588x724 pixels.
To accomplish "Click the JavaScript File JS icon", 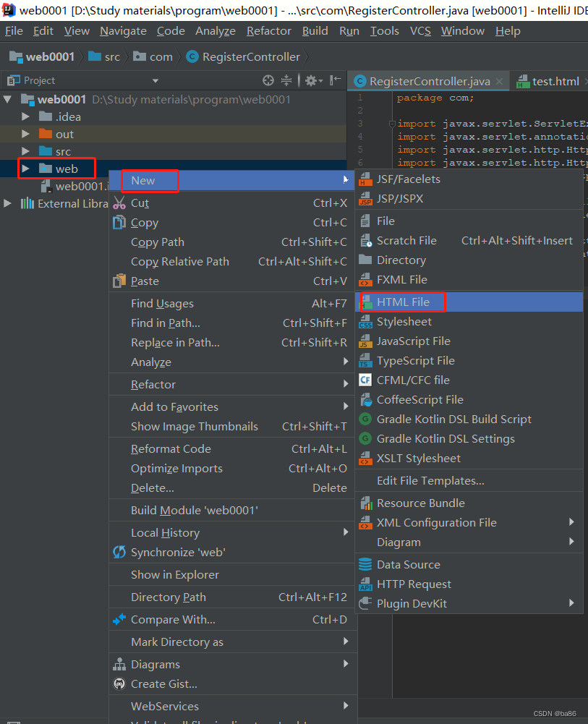I will pos(365,341).
